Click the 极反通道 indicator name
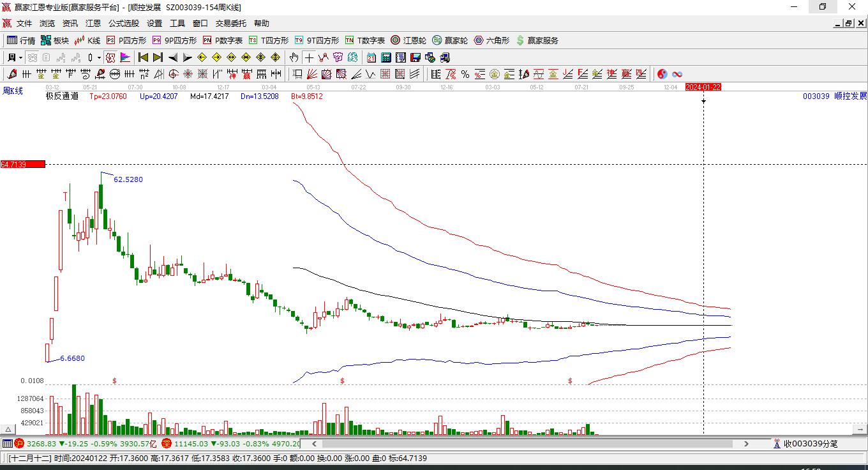Image resolution: width=868 pixels, height=470 pixels. click(x=62, y=96)
